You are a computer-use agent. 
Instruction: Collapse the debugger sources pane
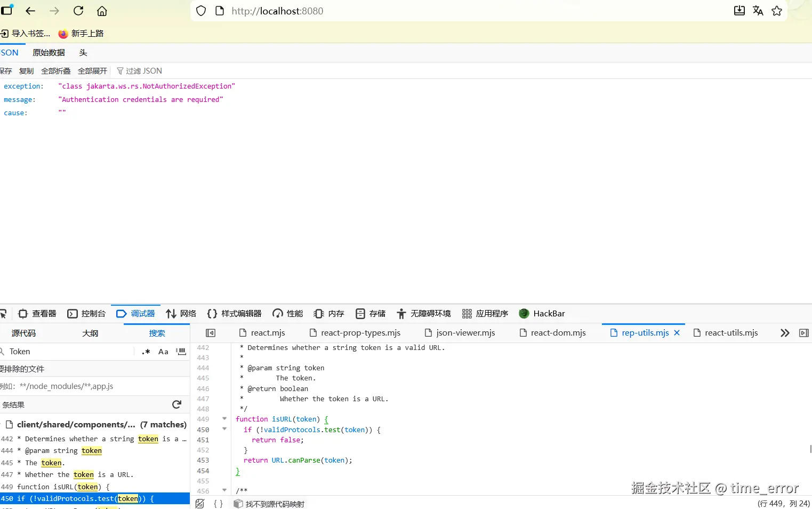(210, 332)
